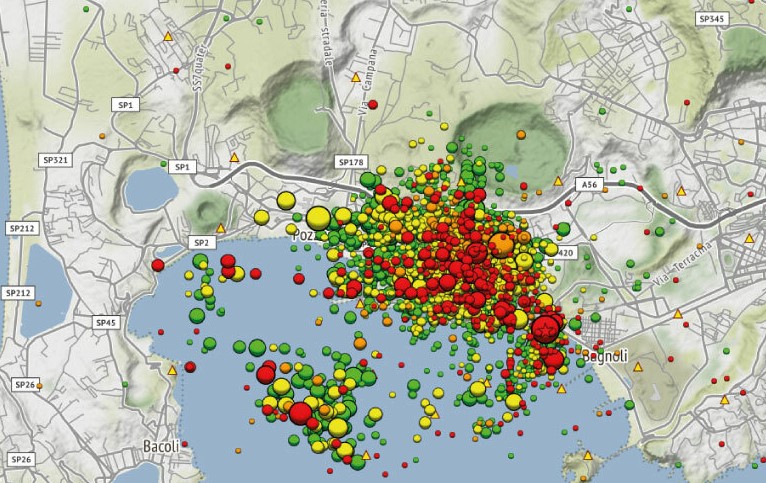Click the Bacoli town name
766x483 pixels.
(161, 446)
